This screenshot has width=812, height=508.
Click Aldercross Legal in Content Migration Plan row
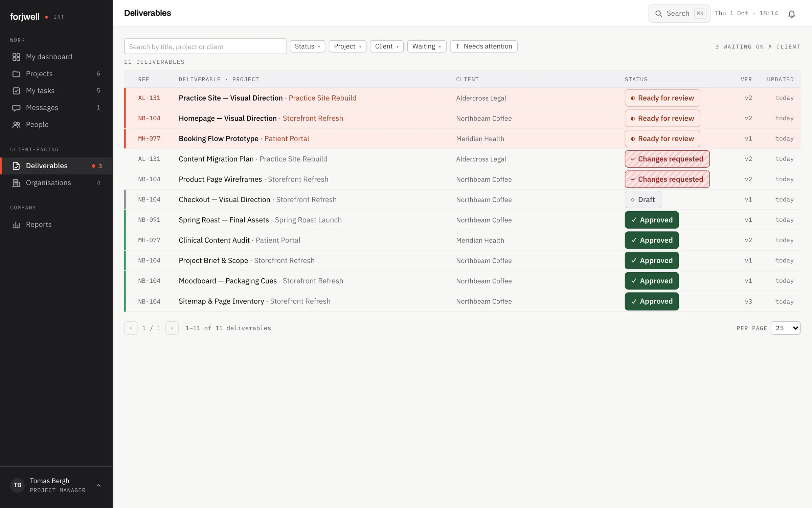481,159
